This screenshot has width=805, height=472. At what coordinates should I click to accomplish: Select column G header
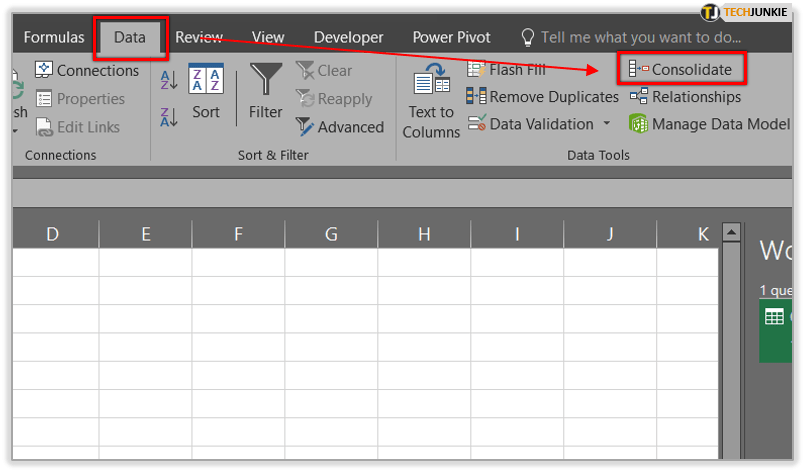tap(331, 234)
